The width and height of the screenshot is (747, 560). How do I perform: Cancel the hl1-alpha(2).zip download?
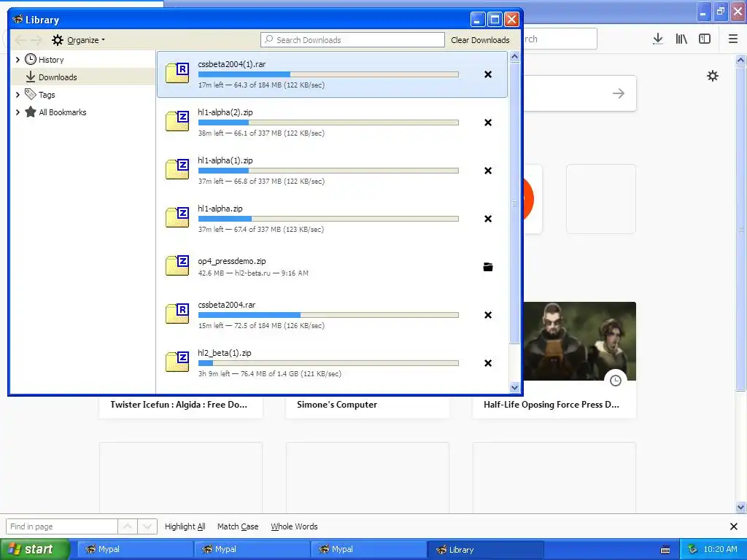click(488, 122)
